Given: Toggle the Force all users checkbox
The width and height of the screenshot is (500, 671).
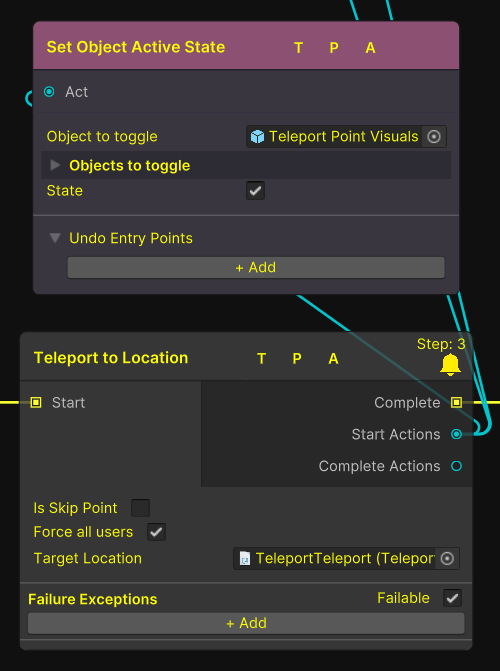Looking at the screenshot, I should pos(156,532).
